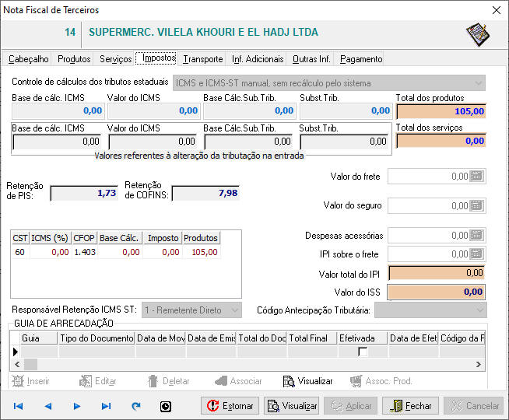The width and height of the screenshot is (509, 420).
Task: Go to next record arrow
Action: click(x=76, y=406)
